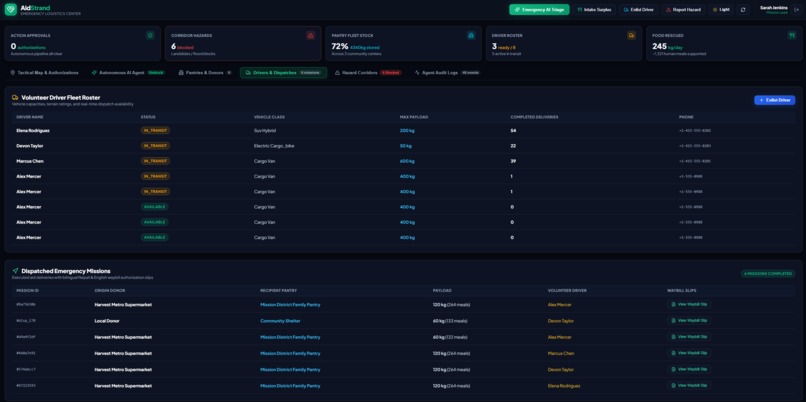The height and width of the screenshot is (402, 806).
Task: Click Devon Taylor's phone number in the roster
Action: pyautogui.click(x=695, y=146)
